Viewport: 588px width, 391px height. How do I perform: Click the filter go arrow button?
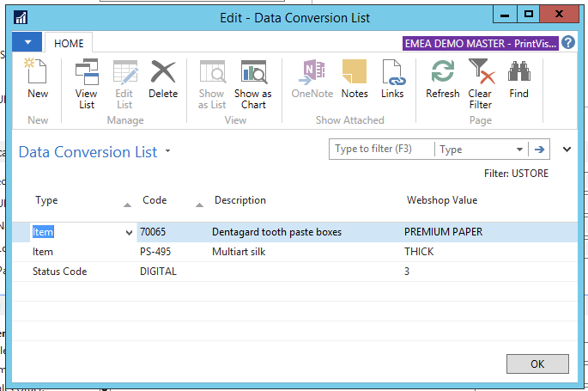540,150
